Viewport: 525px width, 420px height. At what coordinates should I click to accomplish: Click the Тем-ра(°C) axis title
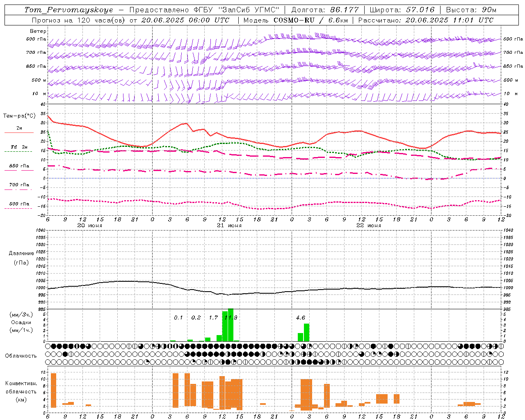pos(19,116)
